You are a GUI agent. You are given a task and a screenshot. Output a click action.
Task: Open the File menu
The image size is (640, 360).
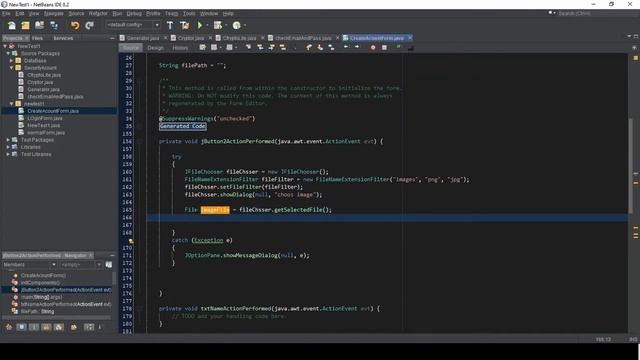tap(6, 13)
